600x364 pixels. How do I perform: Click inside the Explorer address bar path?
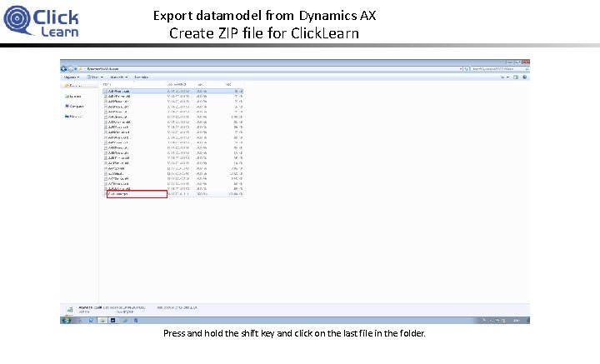coord(267,69)
